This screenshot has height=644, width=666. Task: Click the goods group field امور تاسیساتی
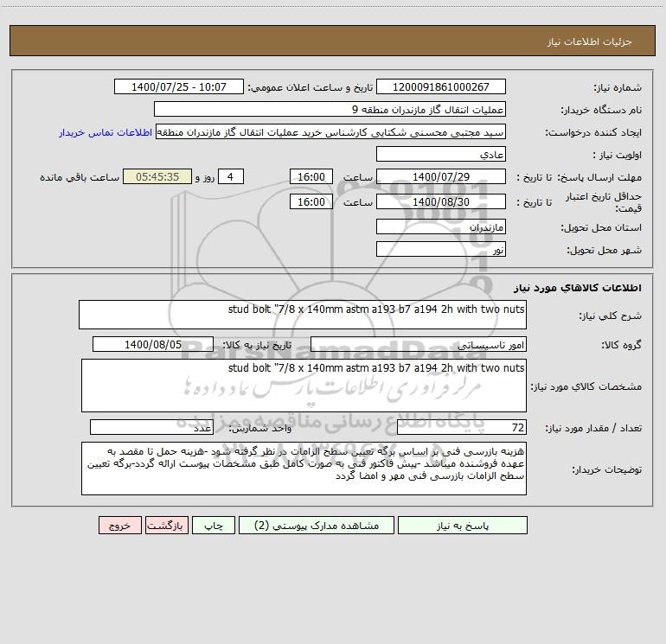[x=419, y=344]
